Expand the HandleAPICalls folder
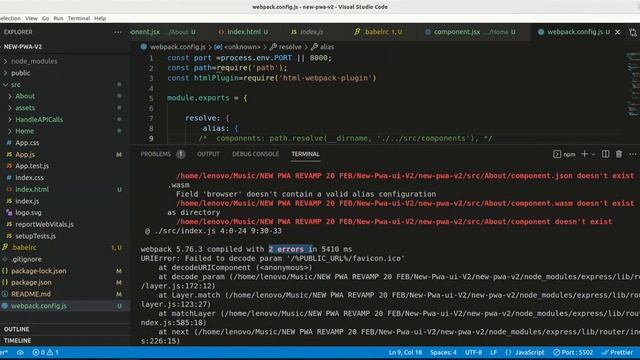Viewport: 640px width, 360px height. (x=39, y=120)
